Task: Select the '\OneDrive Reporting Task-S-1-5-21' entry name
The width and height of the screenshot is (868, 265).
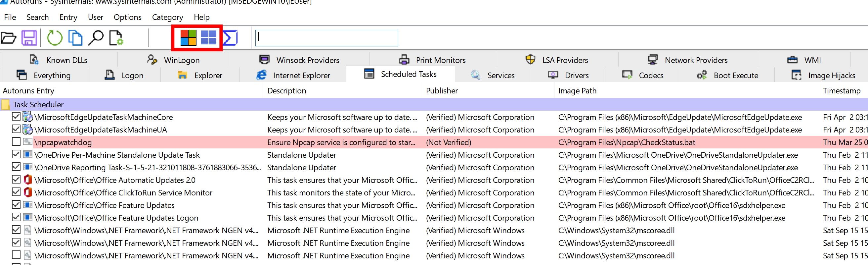Action: 148,168
